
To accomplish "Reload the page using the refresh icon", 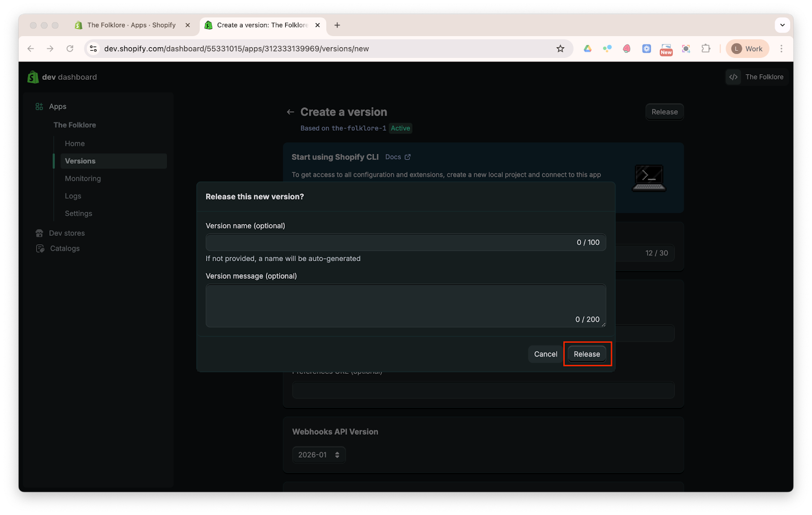I will [70, 49].
